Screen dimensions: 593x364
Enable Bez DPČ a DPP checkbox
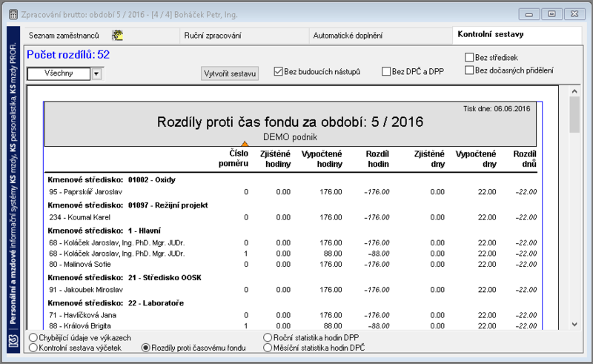pos(413,71)
